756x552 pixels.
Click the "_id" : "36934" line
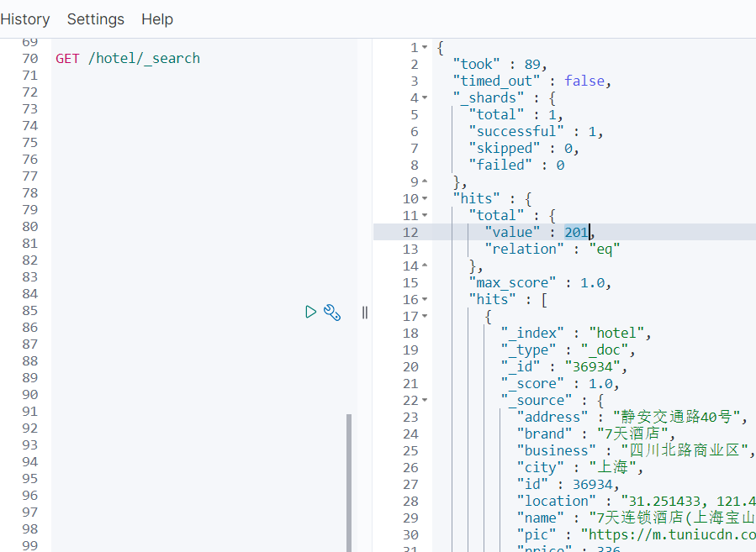(563, 367)
